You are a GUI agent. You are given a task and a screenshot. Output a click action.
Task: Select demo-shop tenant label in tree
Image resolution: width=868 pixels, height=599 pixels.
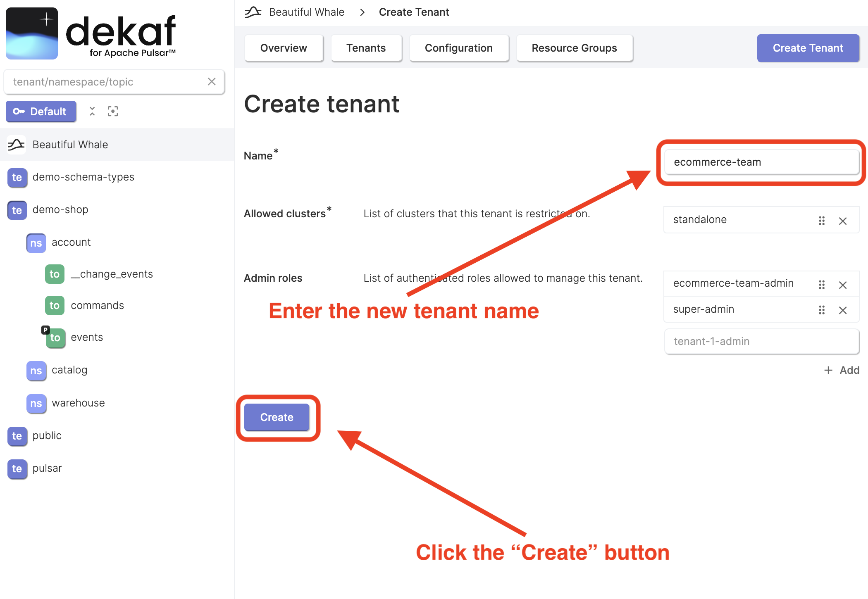pos(60,210)
